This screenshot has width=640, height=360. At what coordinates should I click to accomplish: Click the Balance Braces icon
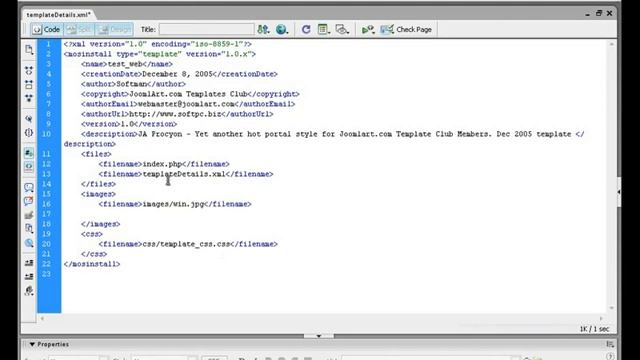pyautogui.click(x=29, y=133)
